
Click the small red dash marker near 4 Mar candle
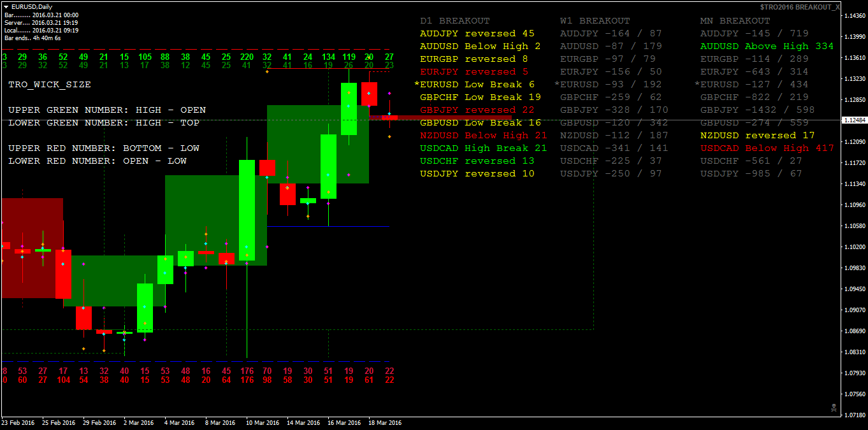[206, 252]
